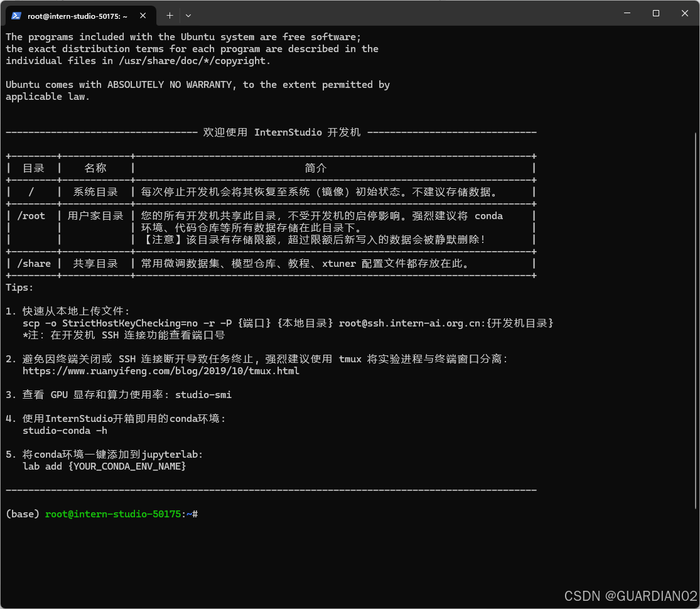Viewport: 700px width, 609px height.
Task: Click the PowerShell icon on the active tab
Action: (15, 15)
